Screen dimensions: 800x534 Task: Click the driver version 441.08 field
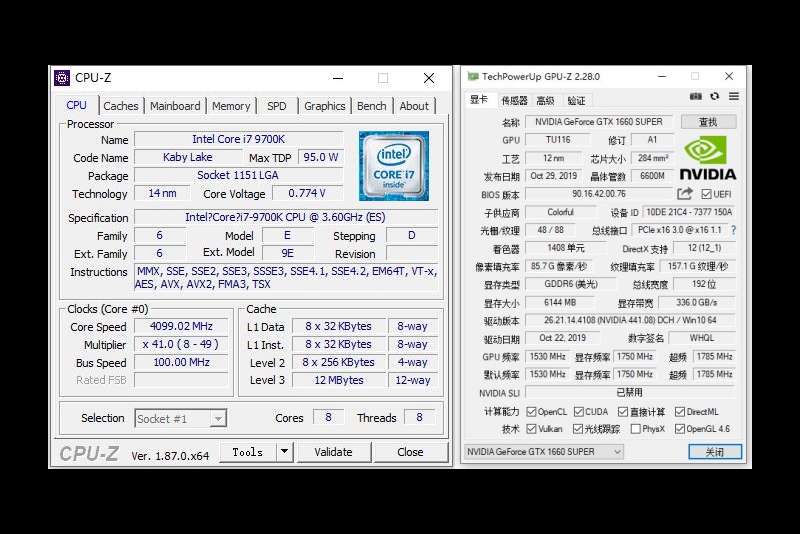click(630, 320)
